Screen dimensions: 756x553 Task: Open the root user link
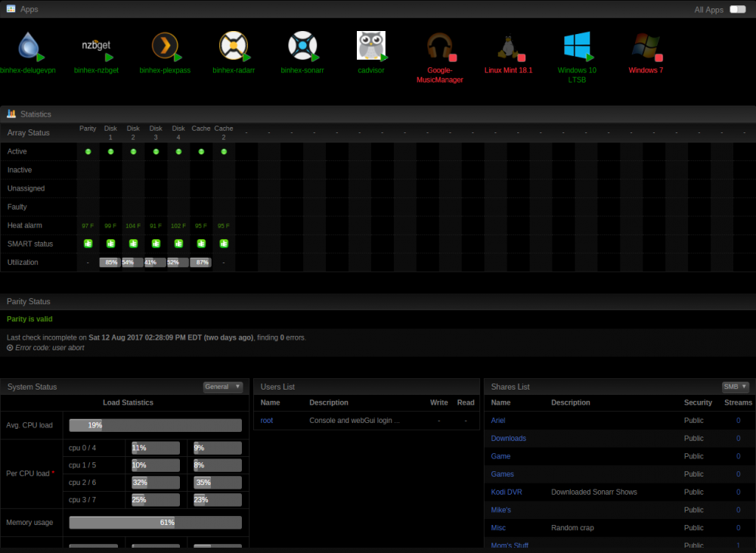267,421
